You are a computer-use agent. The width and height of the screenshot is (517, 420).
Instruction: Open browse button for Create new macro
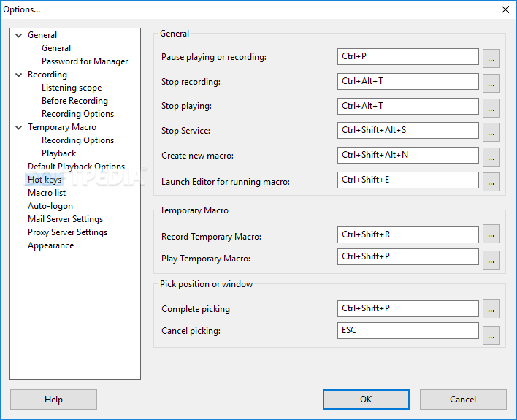tap(491, 157)
